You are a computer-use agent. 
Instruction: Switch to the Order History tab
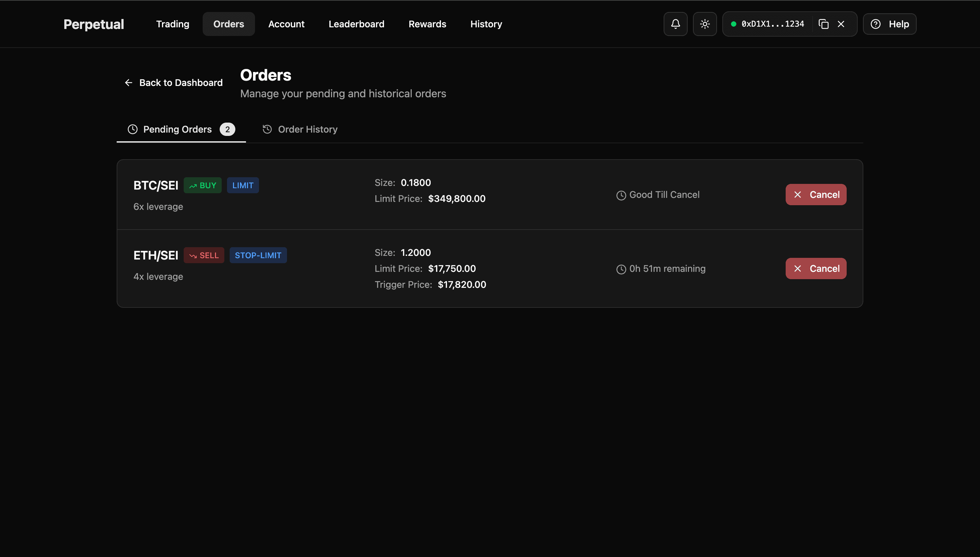coord(300,129)
